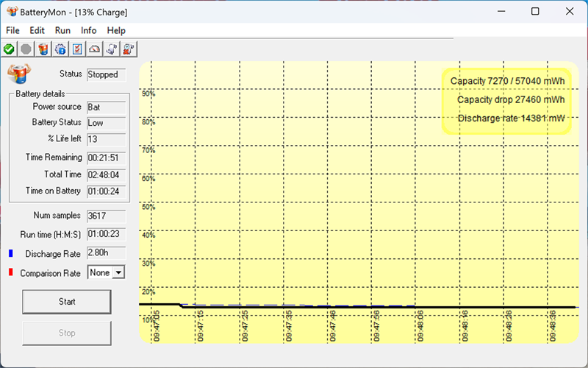
Task: Expand the Comparison Rate dropdown arrow
Action: tap(118, 272)
